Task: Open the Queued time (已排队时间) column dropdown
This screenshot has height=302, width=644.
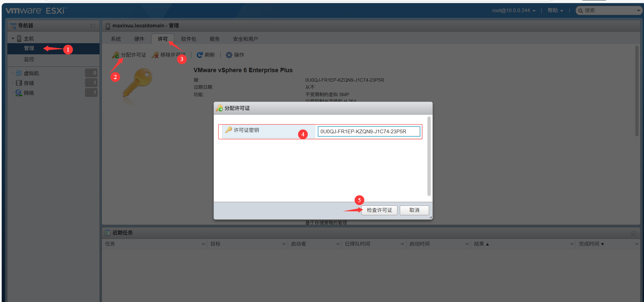Action: pyautogui.click(x=402, y=244)
